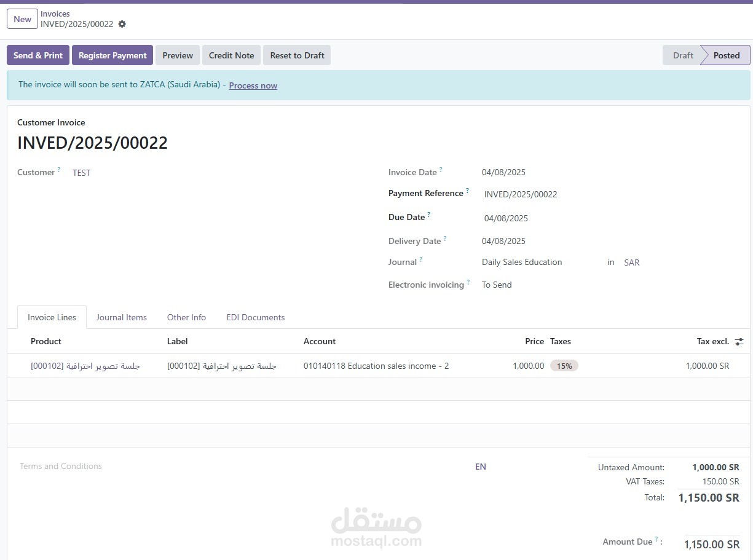753x560 pixels.
Task: Click the Delivery Date value
Action: (x=503, y=241)
